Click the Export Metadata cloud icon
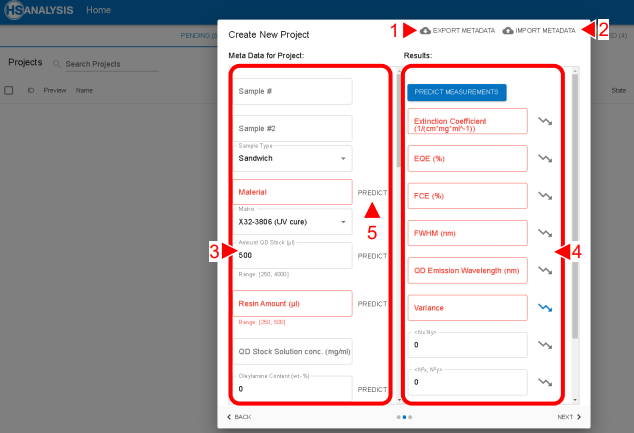The width and height of the screenshot is (634, 433). tap(427, 31)
